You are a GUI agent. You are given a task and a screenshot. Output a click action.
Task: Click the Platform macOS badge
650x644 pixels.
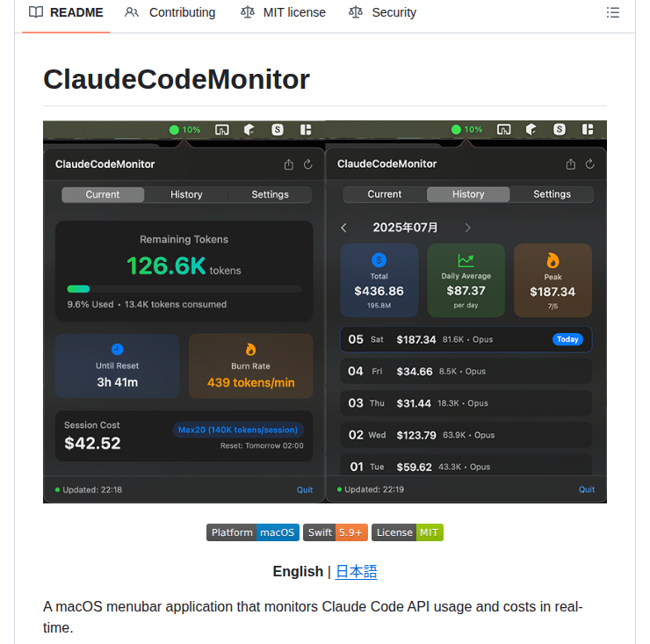pos(253,532)
